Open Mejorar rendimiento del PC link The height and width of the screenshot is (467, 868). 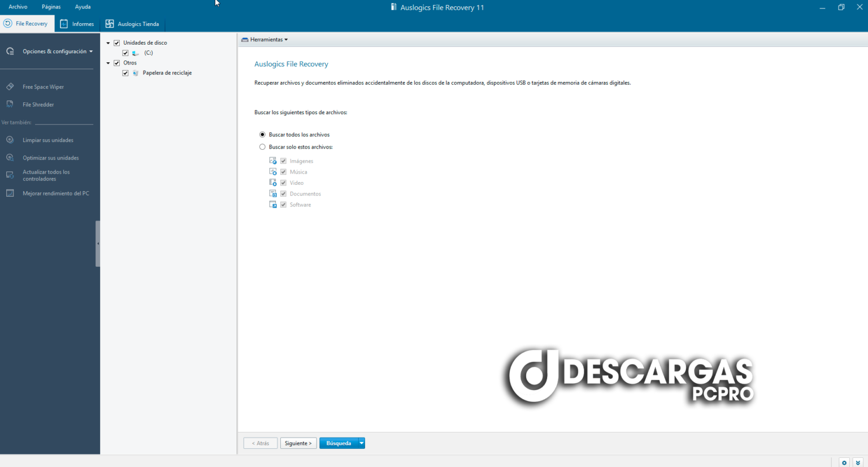tap(56, 193)
